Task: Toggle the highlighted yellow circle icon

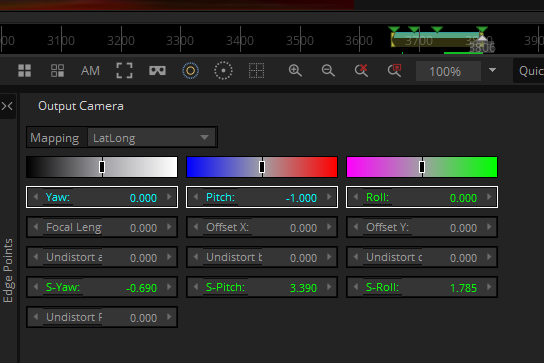Action: pos(190,71)
